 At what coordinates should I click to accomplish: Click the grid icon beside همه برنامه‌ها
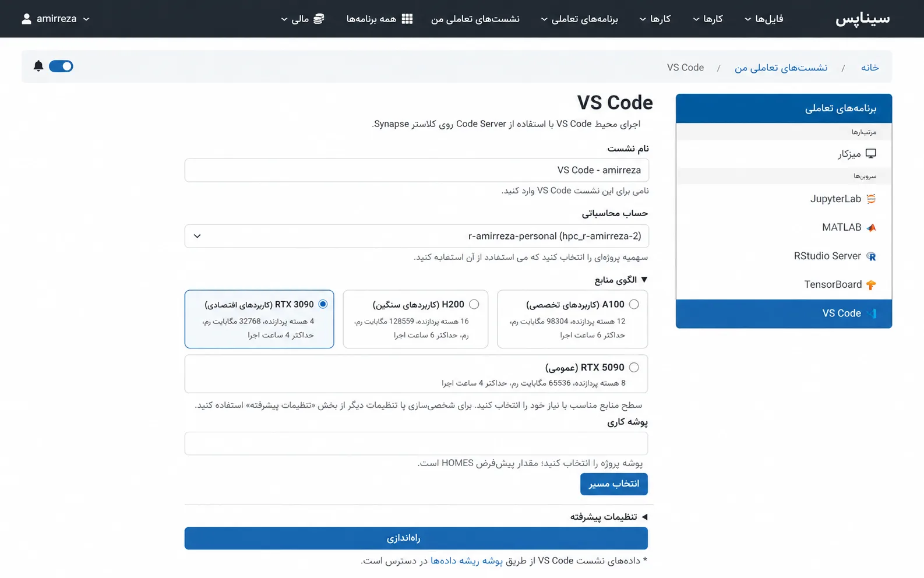tap(407, 19)
